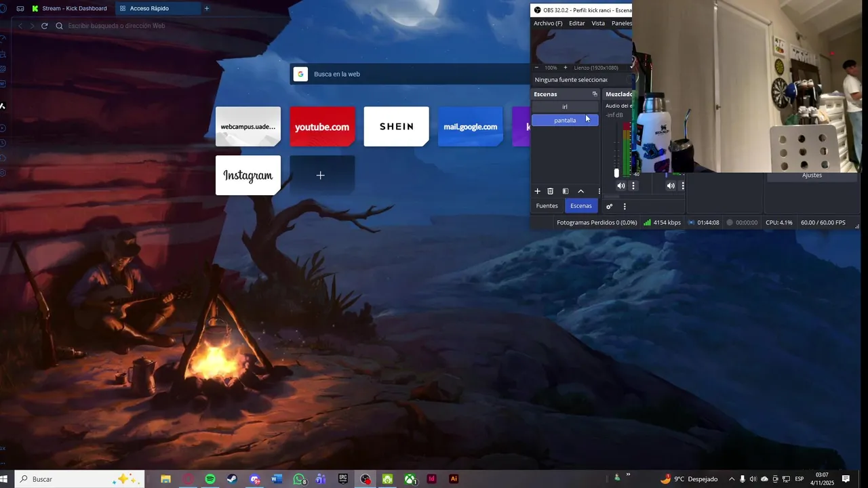Screen dimensions: 868x488
Task: Open first audio channel options dots
Action: (x=633, y=186)
